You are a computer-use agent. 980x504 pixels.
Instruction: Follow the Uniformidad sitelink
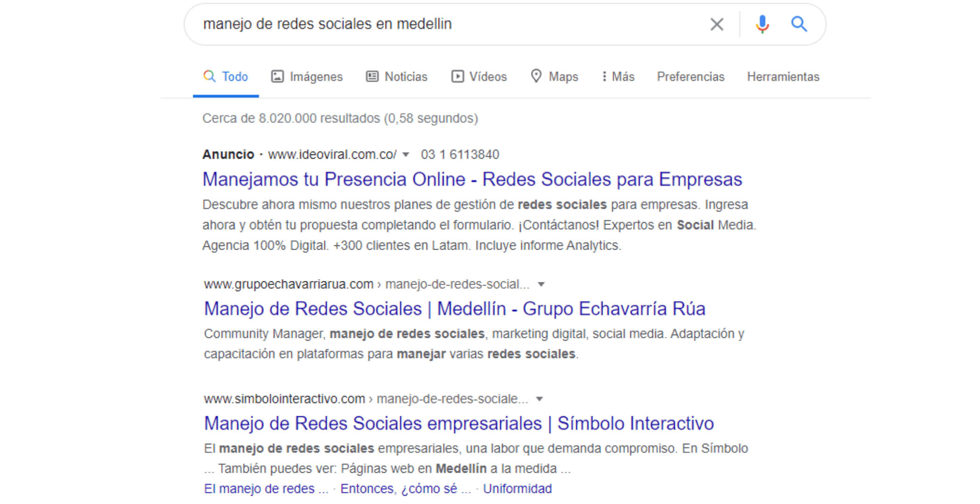pos(517,489)
